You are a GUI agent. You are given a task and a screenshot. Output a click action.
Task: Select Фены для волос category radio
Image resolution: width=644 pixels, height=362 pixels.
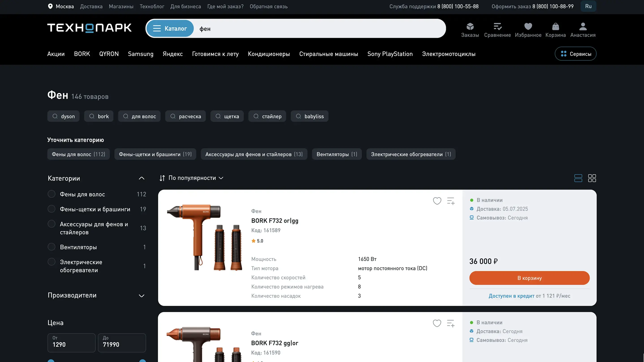click(51, 194)
